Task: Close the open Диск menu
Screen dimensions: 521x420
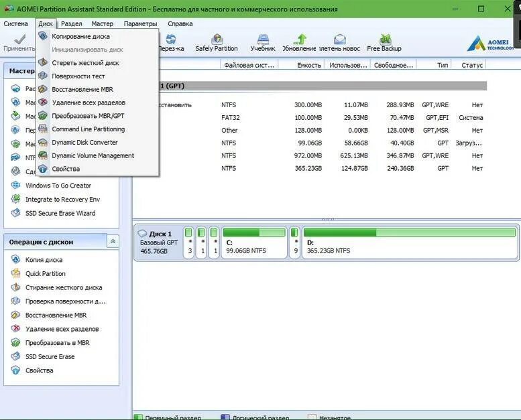Action: (x=46, y=23)
